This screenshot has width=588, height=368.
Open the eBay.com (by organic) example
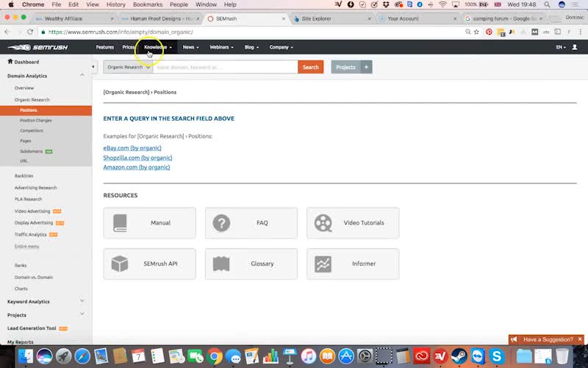(132, 148)
